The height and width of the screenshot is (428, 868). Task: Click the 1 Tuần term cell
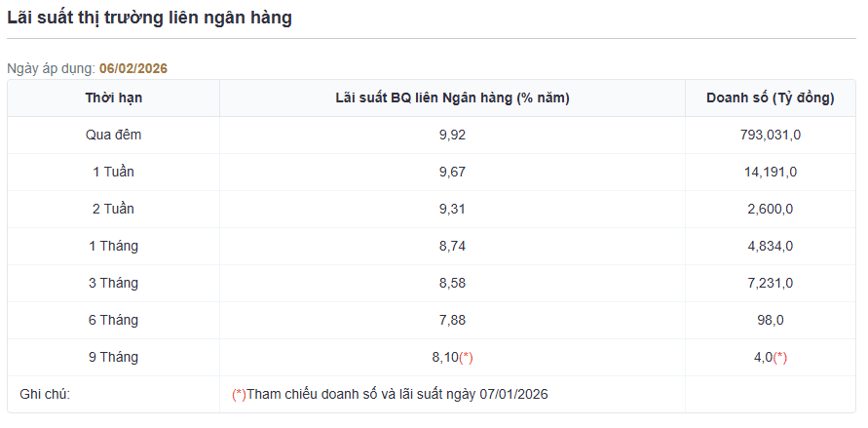[113, 173]
